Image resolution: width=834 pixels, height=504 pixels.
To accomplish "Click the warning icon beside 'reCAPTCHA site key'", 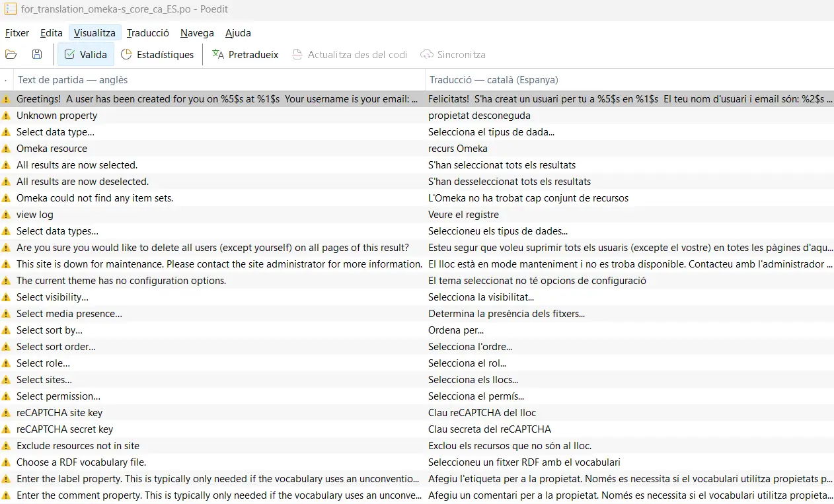I will [6, 412].
